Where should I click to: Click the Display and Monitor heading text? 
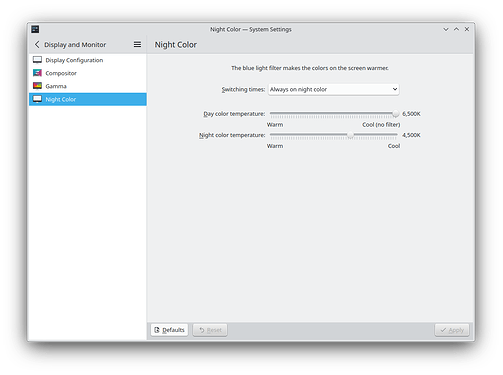pyautogui.click(x=75, y=45)
